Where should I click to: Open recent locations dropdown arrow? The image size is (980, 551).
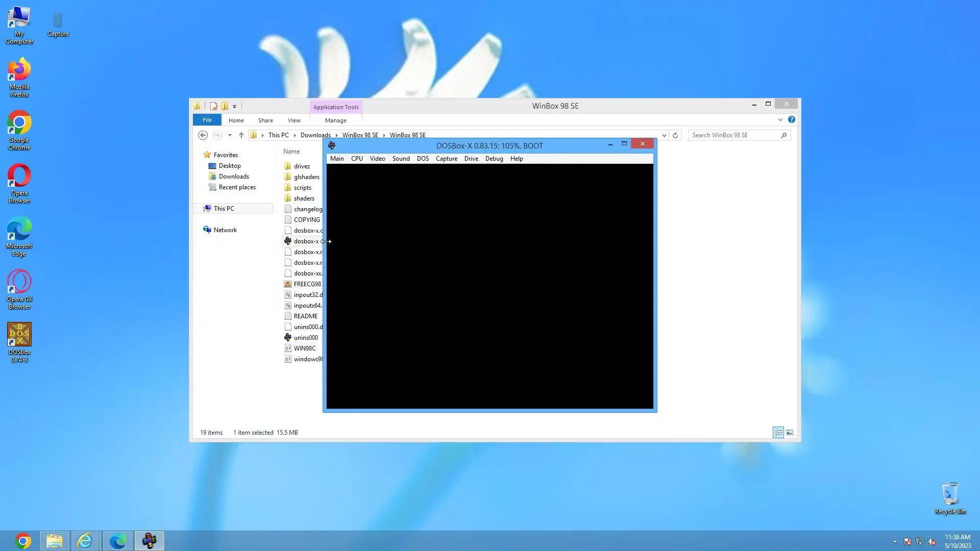(230, 135)
